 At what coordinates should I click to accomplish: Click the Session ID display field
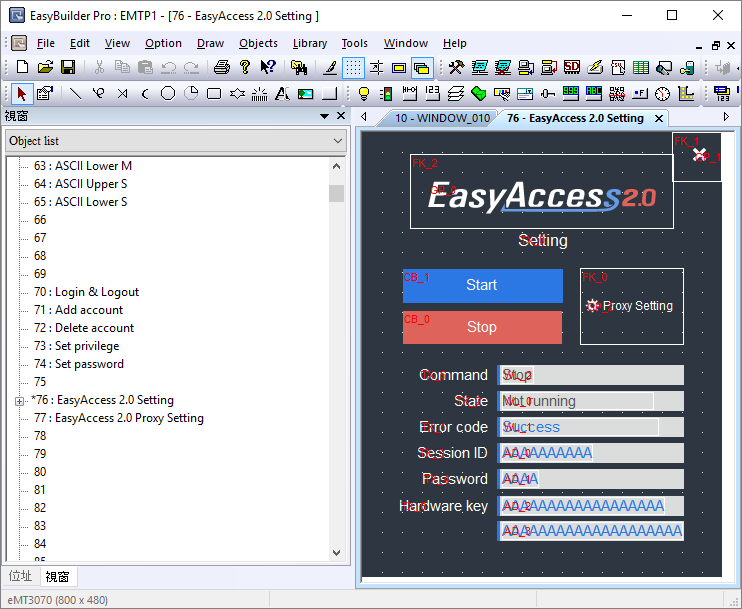click(x=591, y=453)
